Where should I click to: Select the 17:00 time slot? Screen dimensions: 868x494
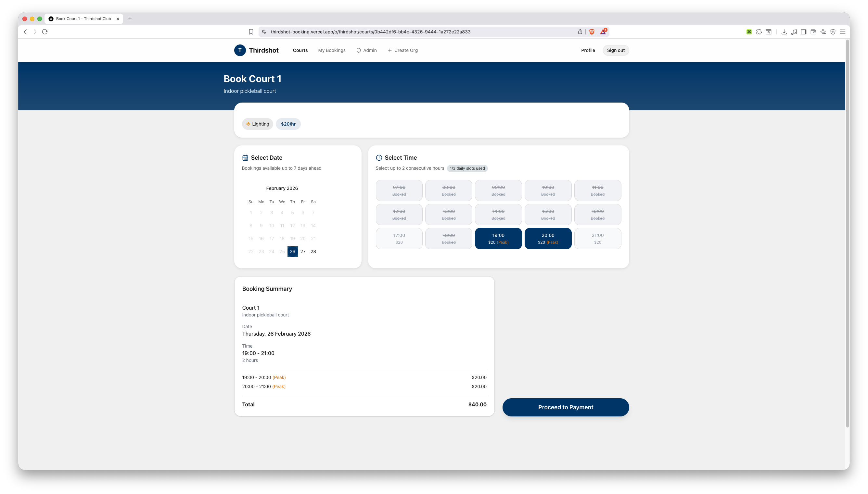click(399, 239)
